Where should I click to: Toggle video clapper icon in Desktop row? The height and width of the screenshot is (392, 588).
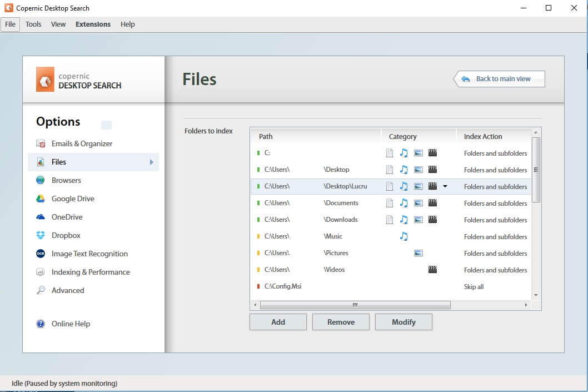(x=433, y=170)
